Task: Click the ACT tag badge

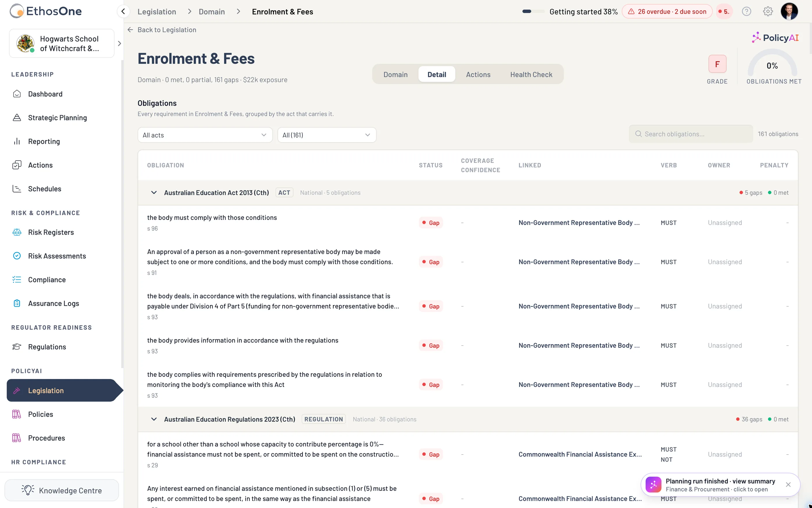Action: pyautogui.click(x=284, y=192)
